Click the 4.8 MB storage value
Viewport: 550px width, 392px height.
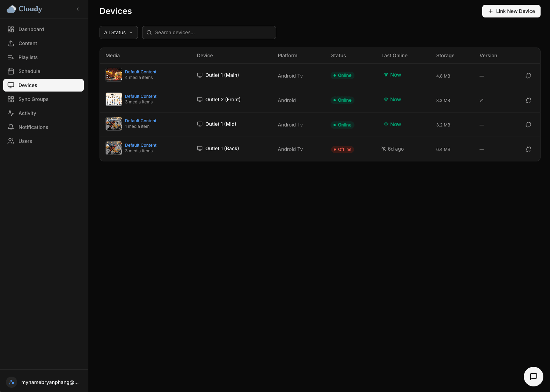coord(443,76)
